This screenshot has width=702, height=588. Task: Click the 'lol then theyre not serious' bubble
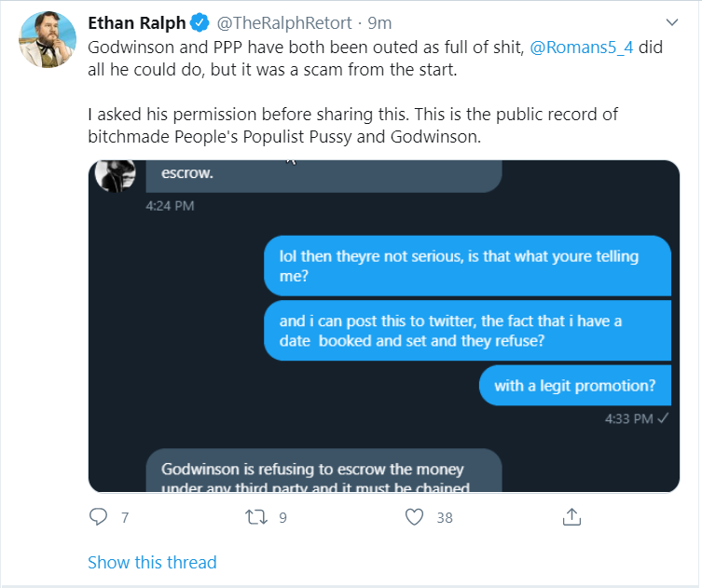pos(466,267)
